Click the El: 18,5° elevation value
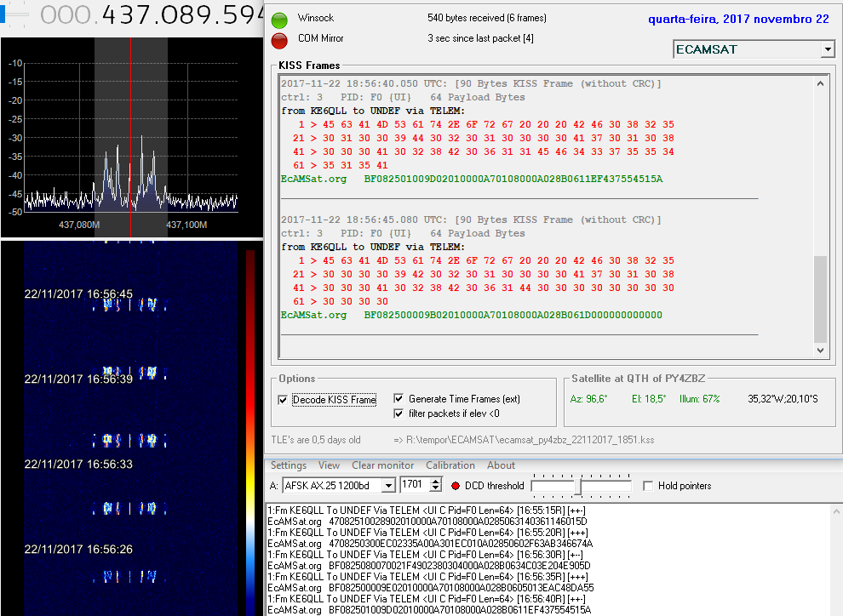Image resolution: width=843 pixels, height=616 pixels. pos(648,399)
